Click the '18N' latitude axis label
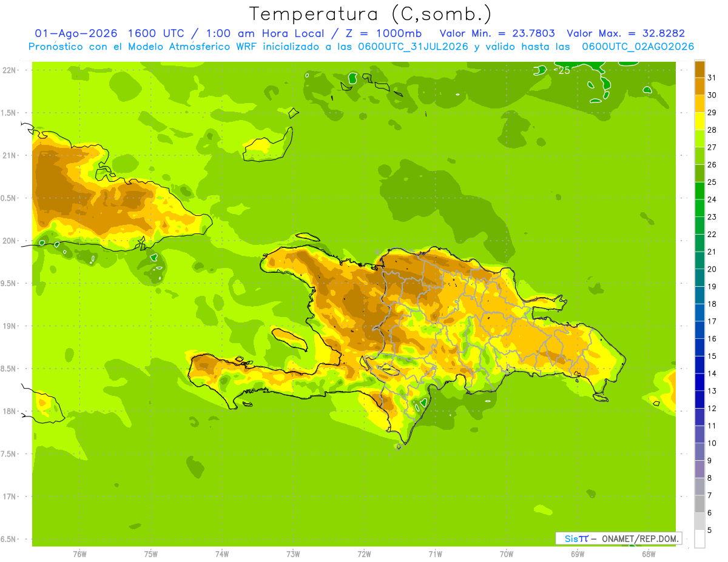This screenshot has width=728, height=562. pos(10,411)
